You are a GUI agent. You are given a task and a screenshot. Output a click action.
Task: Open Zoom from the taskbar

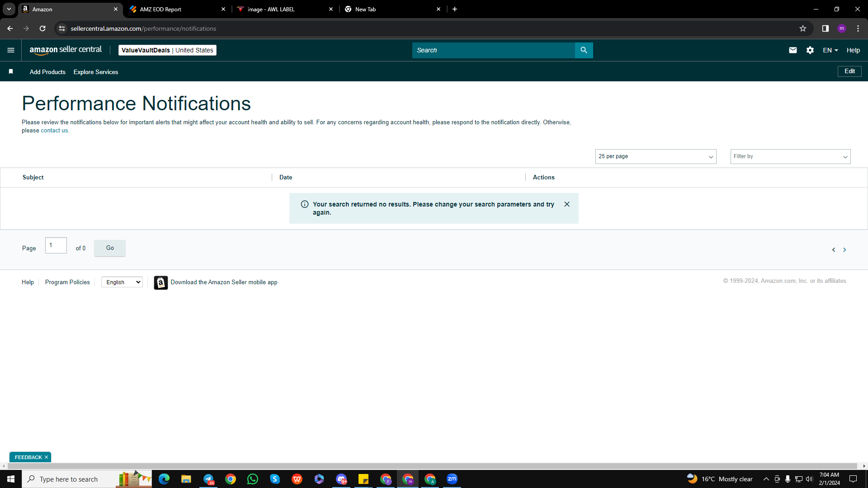[452, 479]
